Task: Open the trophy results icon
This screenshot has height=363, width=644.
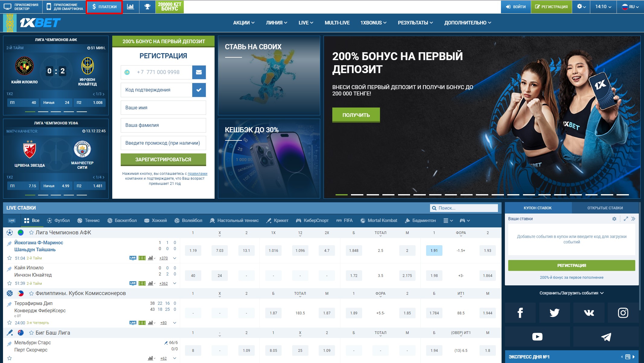Action: 147,7
